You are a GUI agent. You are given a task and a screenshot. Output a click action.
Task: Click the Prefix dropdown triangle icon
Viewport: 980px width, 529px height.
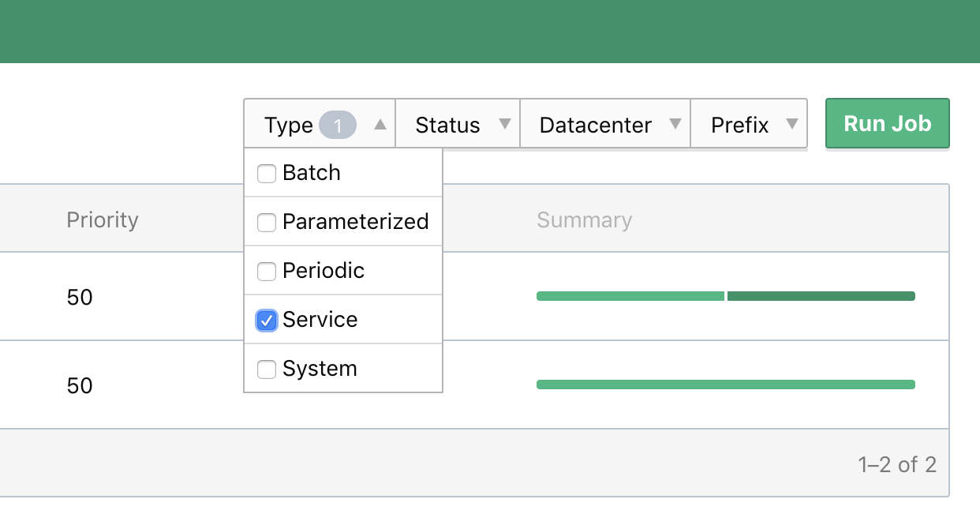792,124
